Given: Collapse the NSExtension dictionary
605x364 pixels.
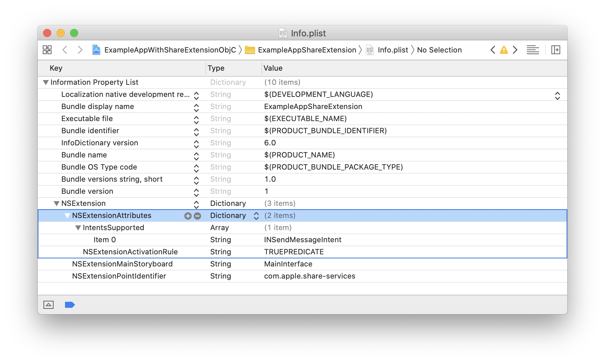Looking at the screenshot, I should coord(57,204).
